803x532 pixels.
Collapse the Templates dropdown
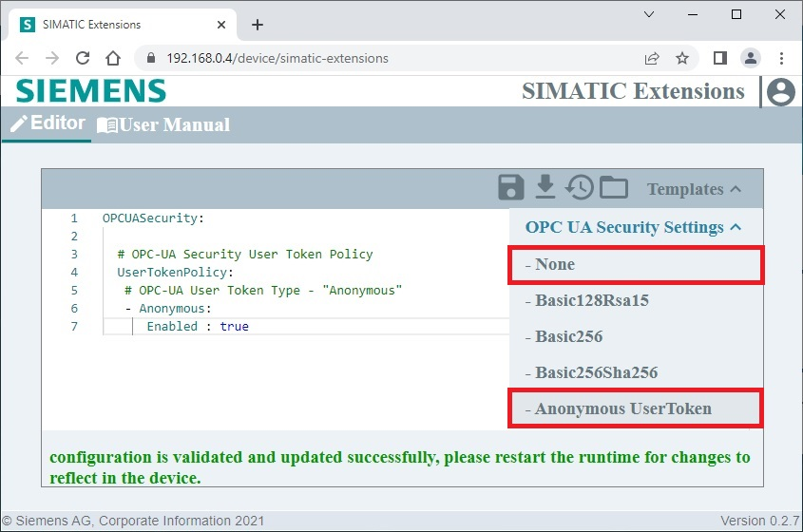click(x=694, y=189)
